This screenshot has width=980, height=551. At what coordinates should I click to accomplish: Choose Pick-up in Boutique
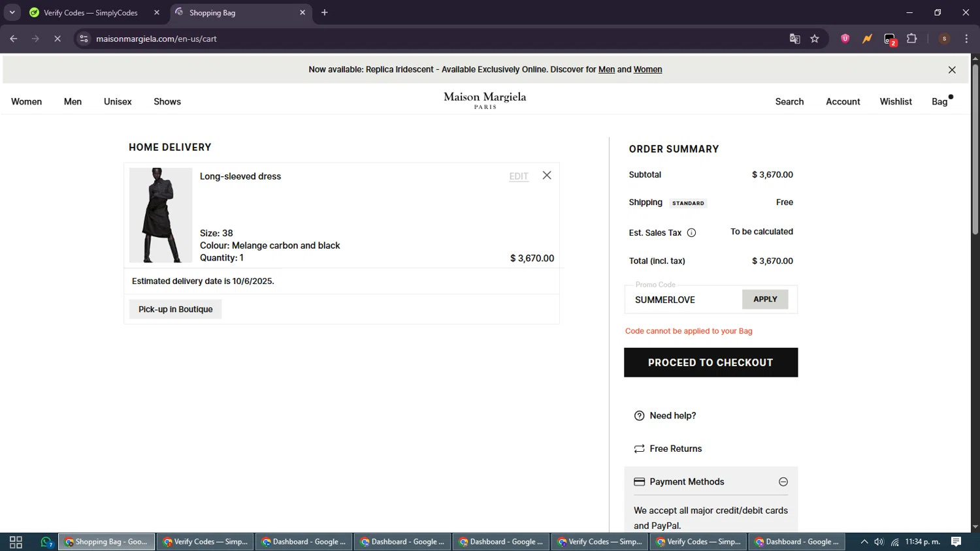tap(175, 309)
